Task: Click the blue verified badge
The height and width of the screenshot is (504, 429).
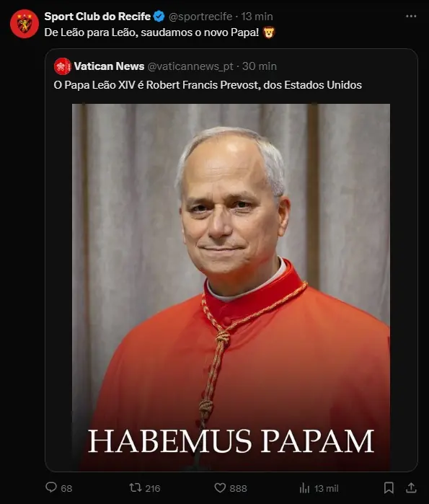Action: coord(159,16)
